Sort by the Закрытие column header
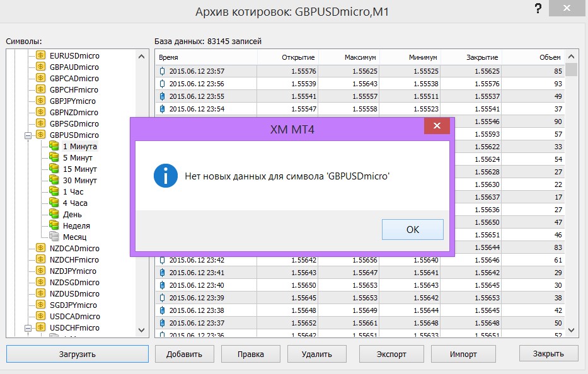 [471, 57]
